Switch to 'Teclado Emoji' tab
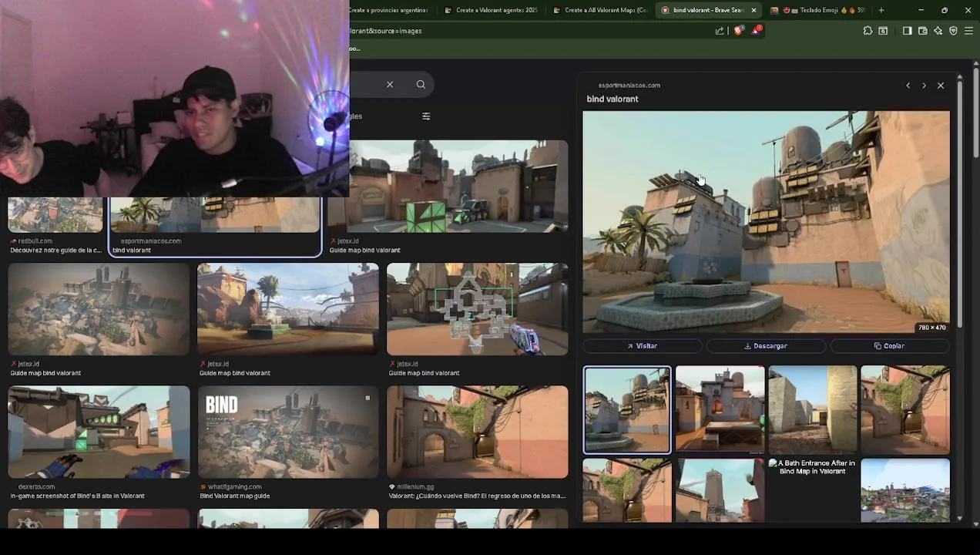This screenshot has height=555, width=980. point(818,10)
